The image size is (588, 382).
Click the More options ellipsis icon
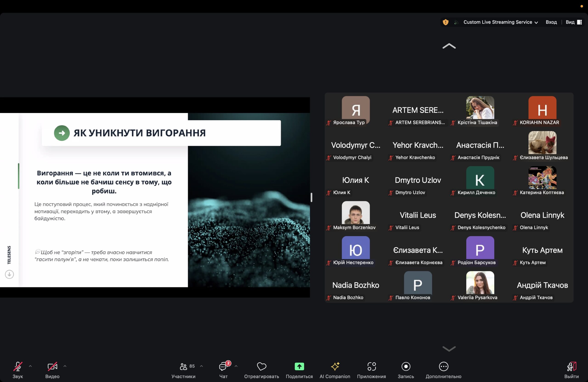pyautogui.click(x=444, y=366)
